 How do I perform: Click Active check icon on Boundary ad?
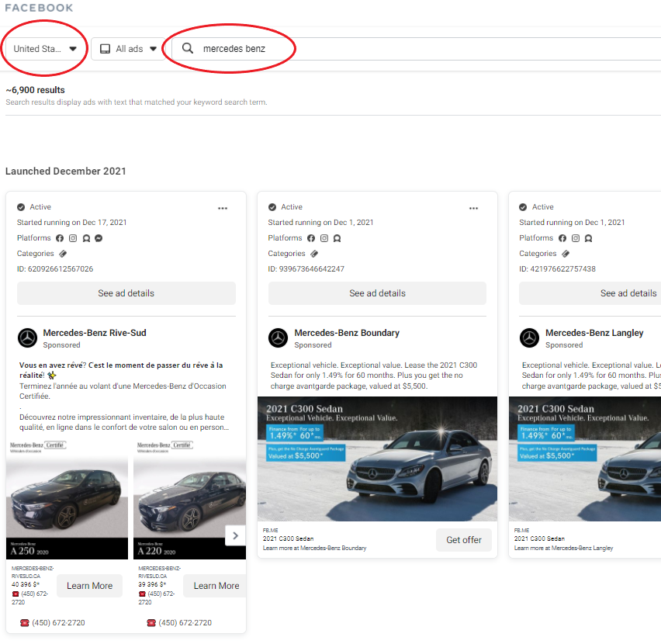pos(272,207)
